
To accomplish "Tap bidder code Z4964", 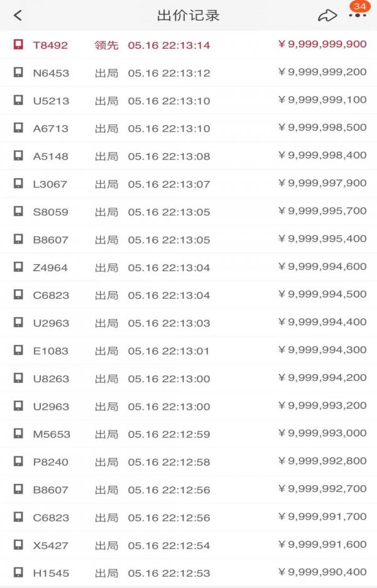I will coord(50,267).
